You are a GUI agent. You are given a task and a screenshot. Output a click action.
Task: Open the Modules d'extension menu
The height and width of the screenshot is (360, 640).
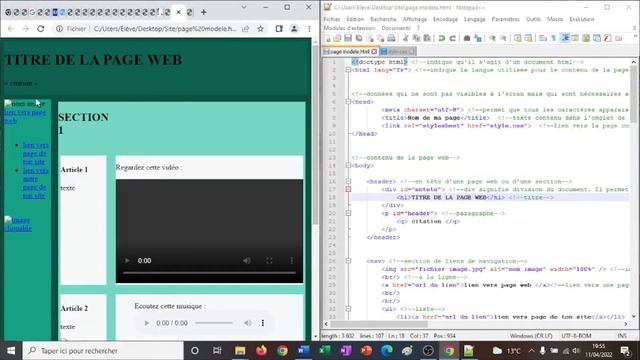coord(349,28)
